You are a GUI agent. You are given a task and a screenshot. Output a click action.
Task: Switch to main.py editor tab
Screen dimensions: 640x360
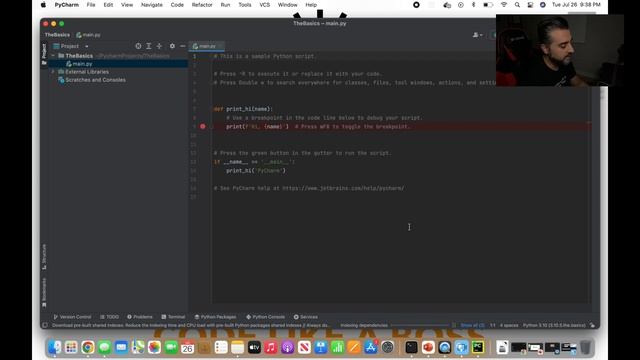pos(207,46)
